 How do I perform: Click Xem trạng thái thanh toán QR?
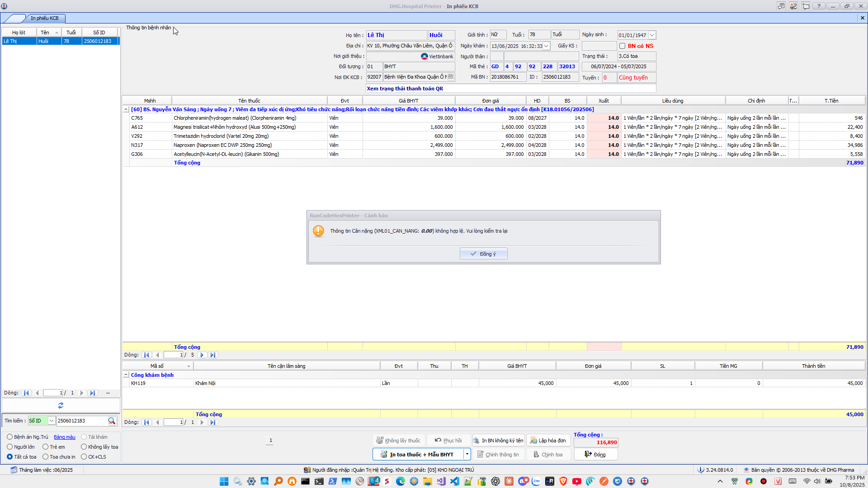[405, 89]
